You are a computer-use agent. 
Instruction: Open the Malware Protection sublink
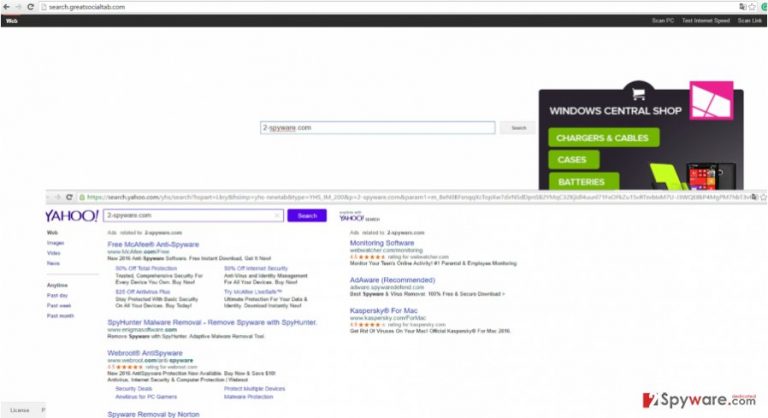coord(248,397)
